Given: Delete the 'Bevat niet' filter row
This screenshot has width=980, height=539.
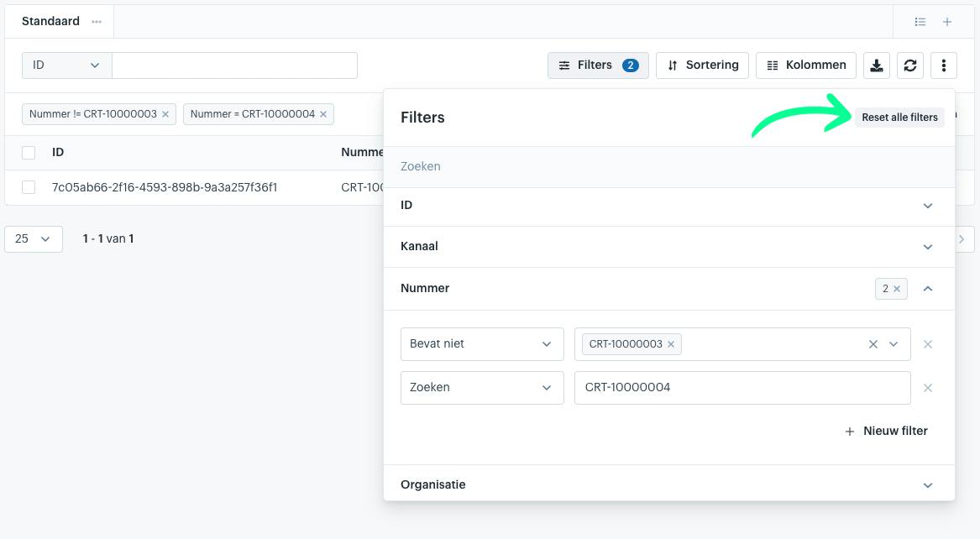Looking at the screenshot, I should pos(928,344).
